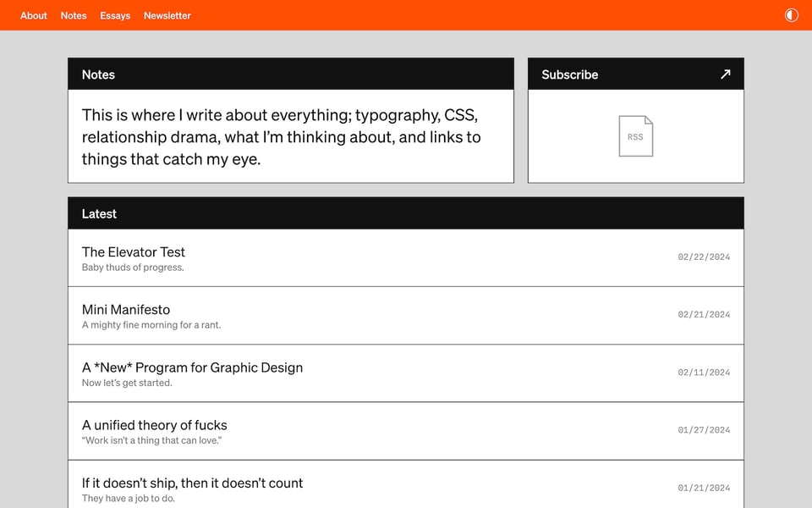Click the Notes panel header
Screen dimensions: 812x508
pos(98,75)
